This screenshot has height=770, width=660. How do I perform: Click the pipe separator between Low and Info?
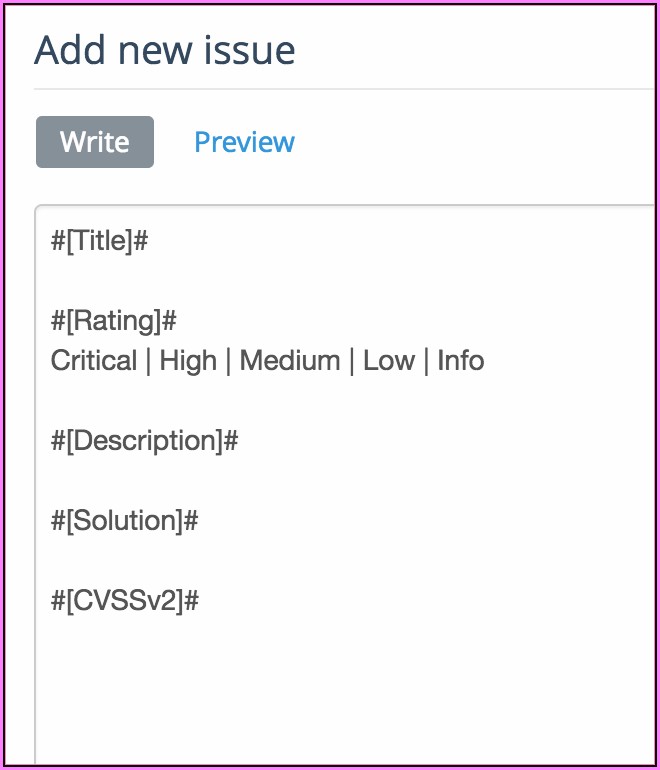tap(427, 361)
